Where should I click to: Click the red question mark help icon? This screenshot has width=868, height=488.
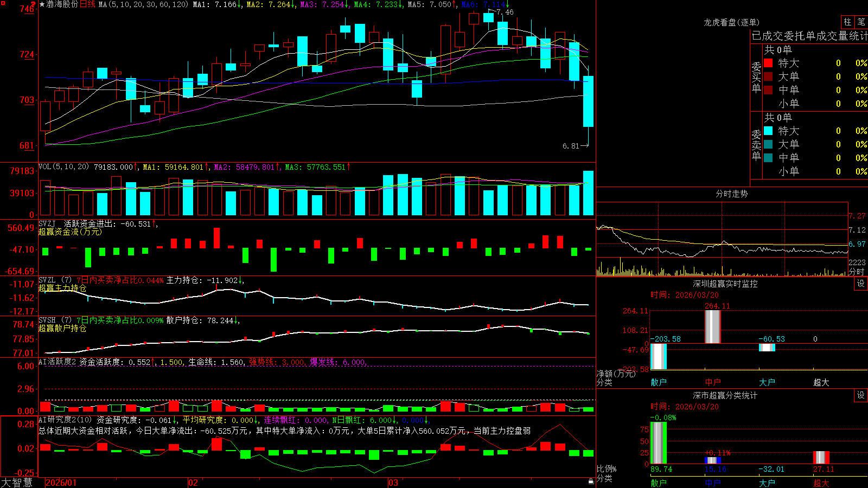pyautogui.click(x=34, y=4)
